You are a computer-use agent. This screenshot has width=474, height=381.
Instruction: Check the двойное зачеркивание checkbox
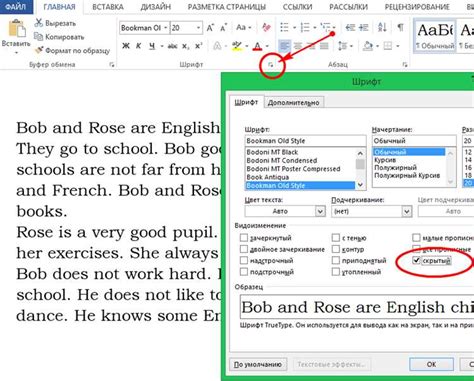(x=244, y=249)
